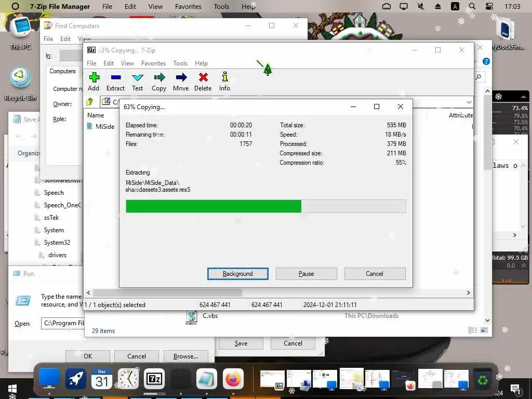
Task: Open the notepad icon in the dock
Action: click(x=207, y=379)
